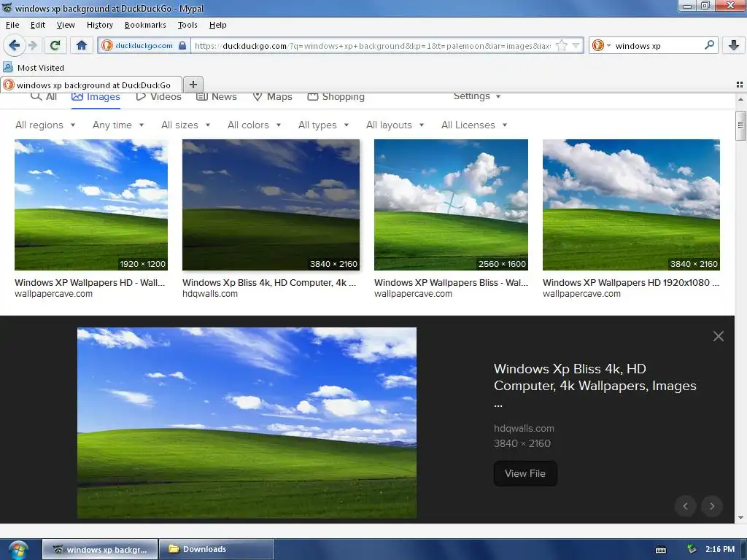Switch to the Shopping results tab
This screenshot has height=560, width=747.
tap(336, 97)
